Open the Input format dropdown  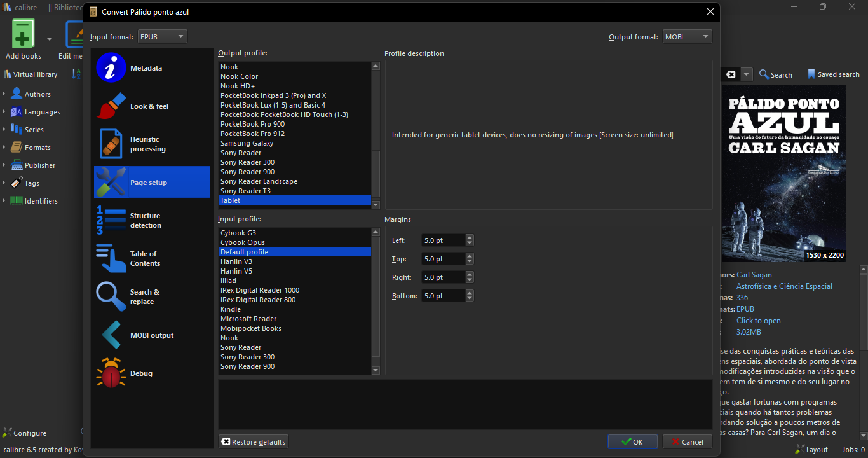point(163,37)
